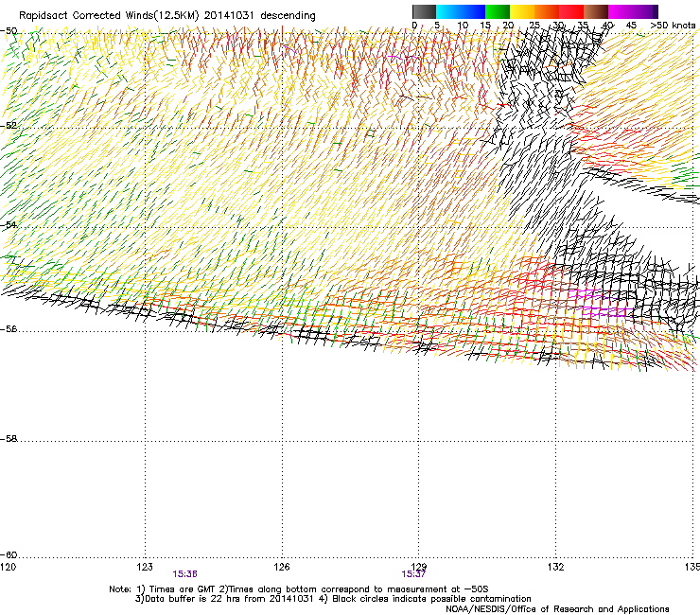
Task: Click the latitude label '-56'
Action: 9,329
